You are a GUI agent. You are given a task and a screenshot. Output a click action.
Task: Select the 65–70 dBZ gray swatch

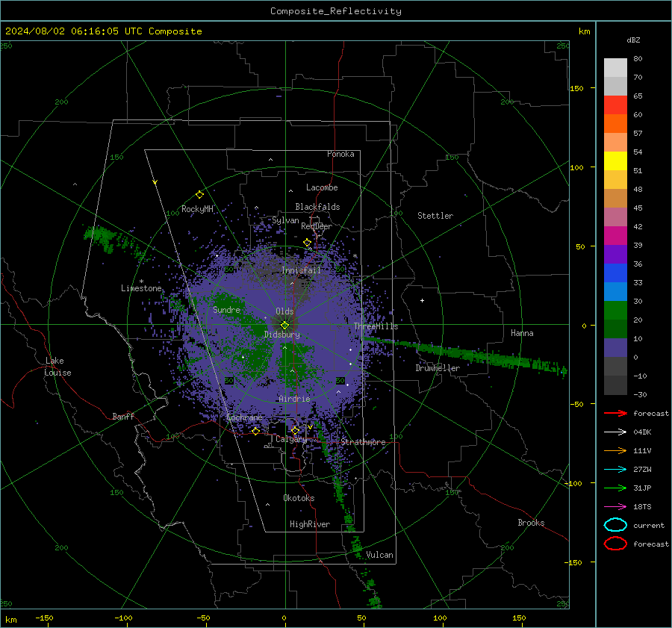615,86
